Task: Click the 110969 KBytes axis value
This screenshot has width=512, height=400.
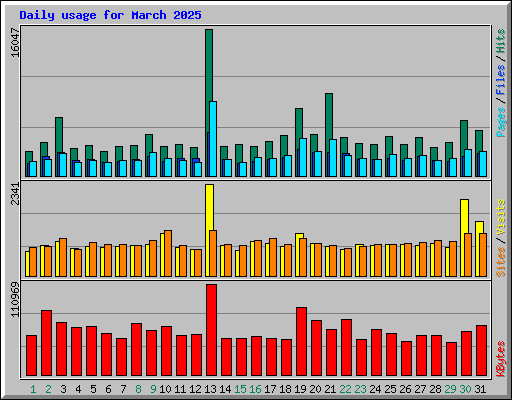Action: click(x=15, y=300)
